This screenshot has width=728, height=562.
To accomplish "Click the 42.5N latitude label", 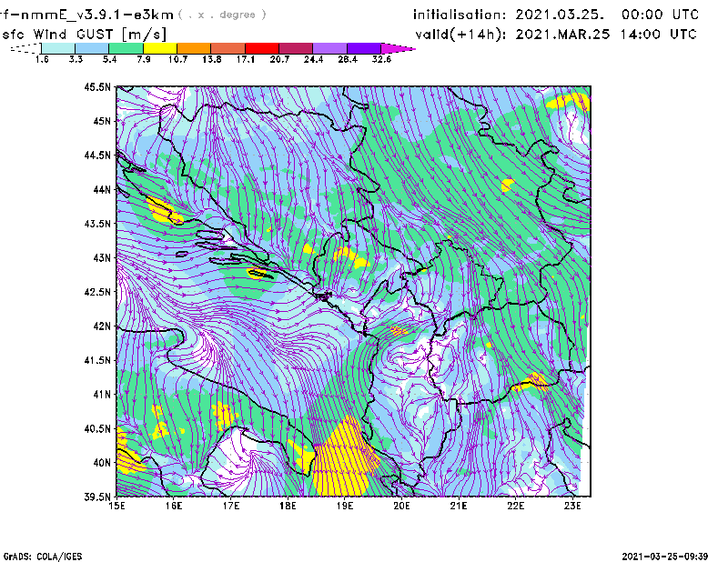I will pyautogui.click(x=97, y=292).
